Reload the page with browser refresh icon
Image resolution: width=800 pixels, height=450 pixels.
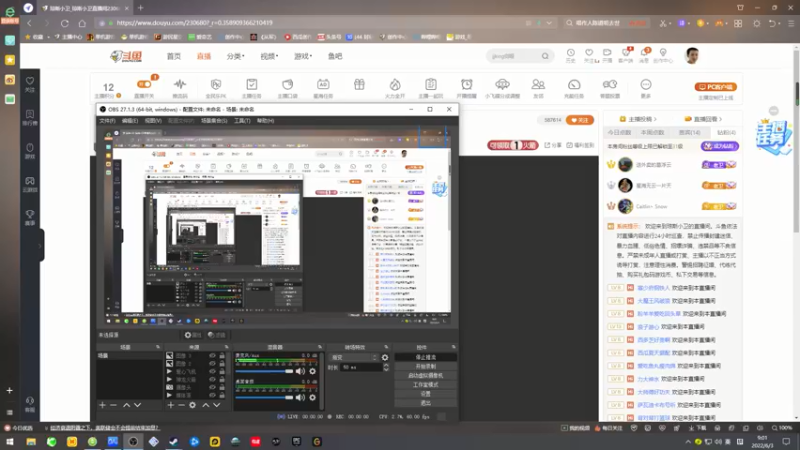64,23
